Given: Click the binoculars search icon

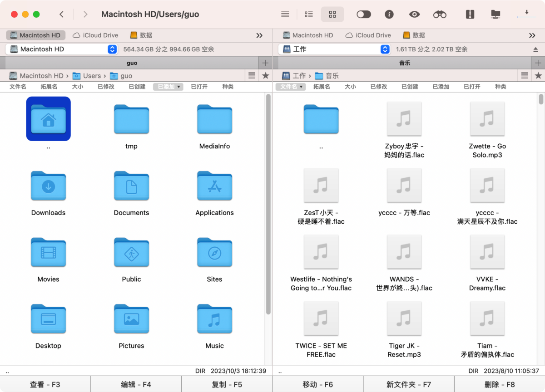Looking at the screenshot, I should tap(440, 15).
